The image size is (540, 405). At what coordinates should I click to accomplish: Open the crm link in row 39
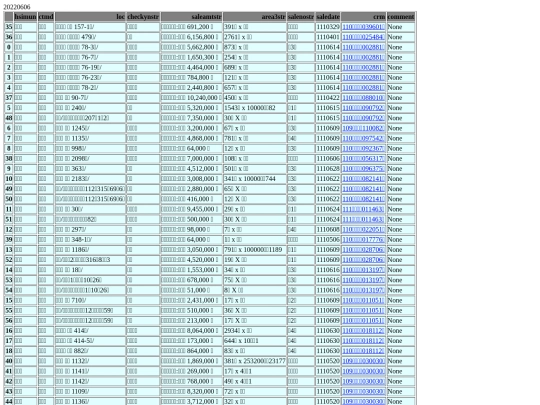363,239
